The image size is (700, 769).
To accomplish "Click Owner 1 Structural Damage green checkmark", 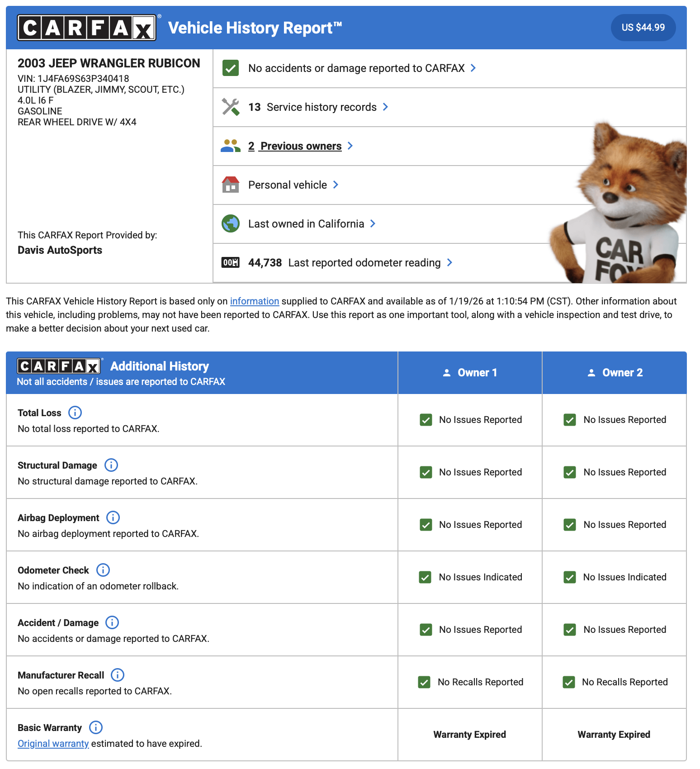I will 426,472.
